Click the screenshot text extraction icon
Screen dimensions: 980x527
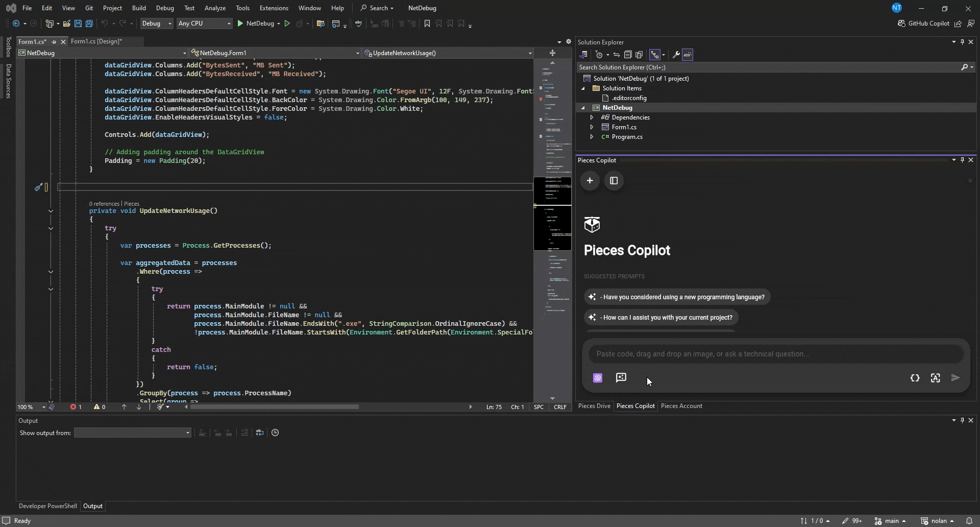pos(936,378)
